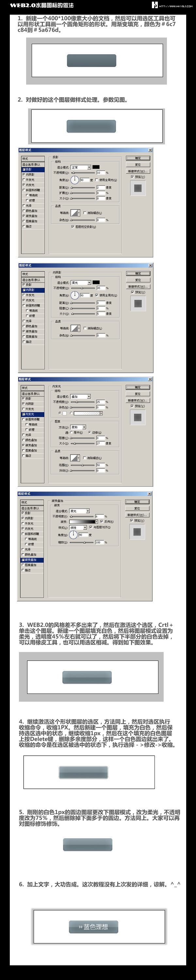Screen dimensions: 196x980
Task: Select 居中 radio button in 内发光 dialog
Action: click(71, 432)
